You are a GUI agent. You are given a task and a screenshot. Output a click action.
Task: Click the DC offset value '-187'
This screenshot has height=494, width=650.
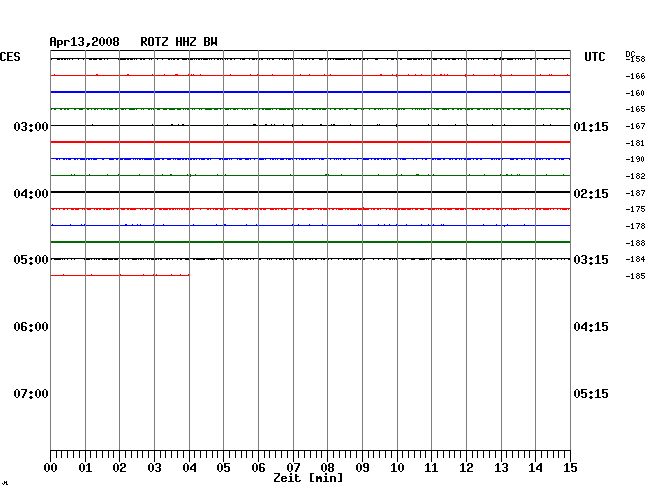click(635, 193)
